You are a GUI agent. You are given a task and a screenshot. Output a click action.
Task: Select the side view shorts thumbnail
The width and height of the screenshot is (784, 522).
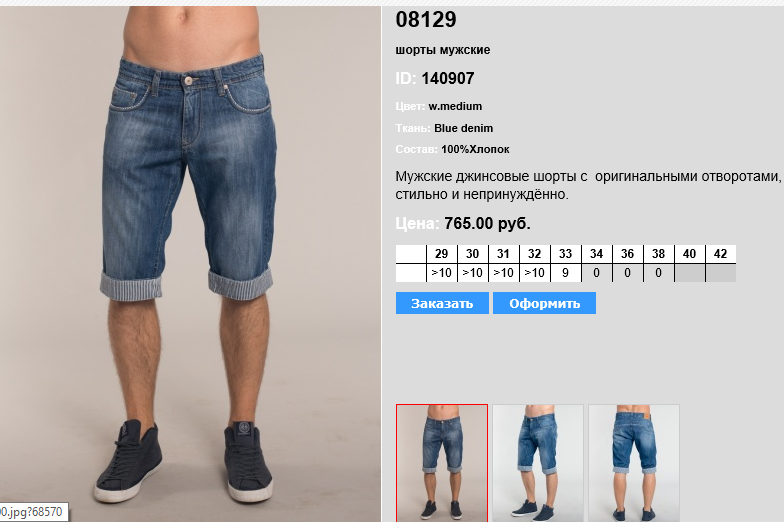(538, 463)
